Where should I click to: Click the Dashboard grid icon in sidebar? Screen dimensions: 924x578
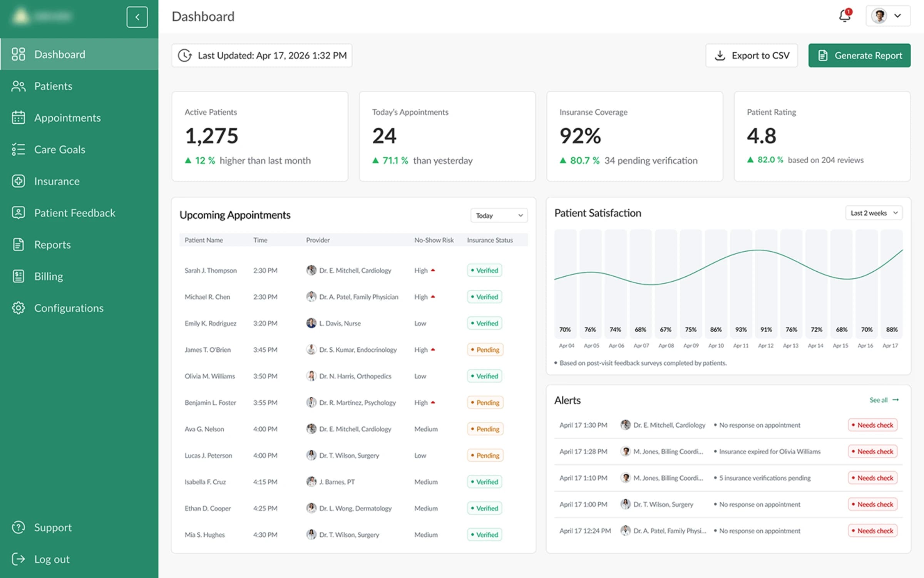[18, 54]
